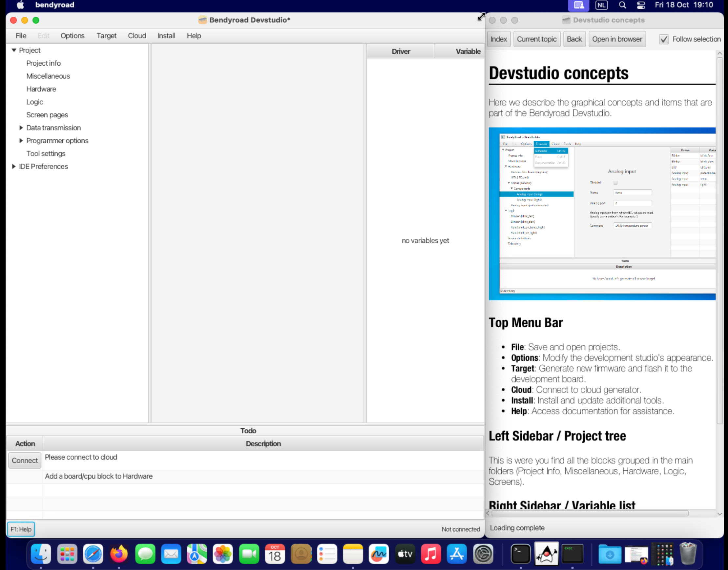Open the Cloud menu
Viewport: 728px width, 570px height.
pyautogui.click(x=137, y=36)
